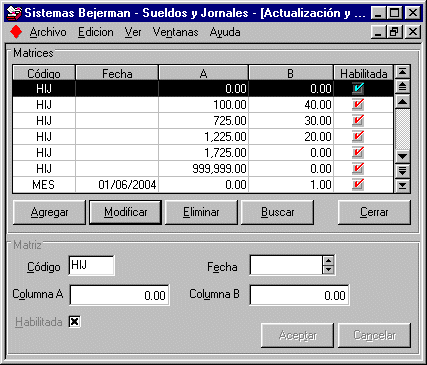Decrease the Fecha spinner value
The width and height of the screenshot is (427, 365).
tap(328, 270)
